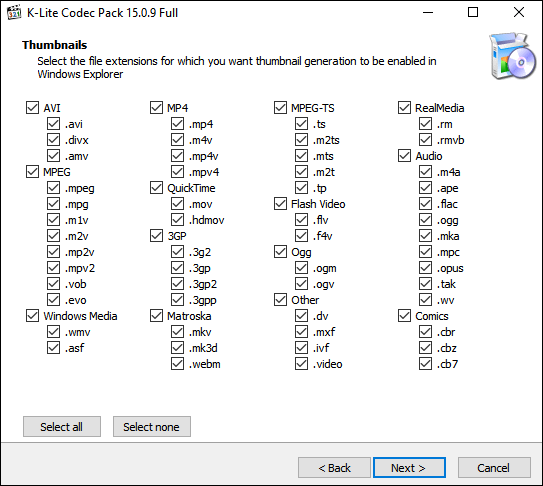Uncheck the .3gpp checkbox
Screen dimensions: 543x486
click(177, 300)
